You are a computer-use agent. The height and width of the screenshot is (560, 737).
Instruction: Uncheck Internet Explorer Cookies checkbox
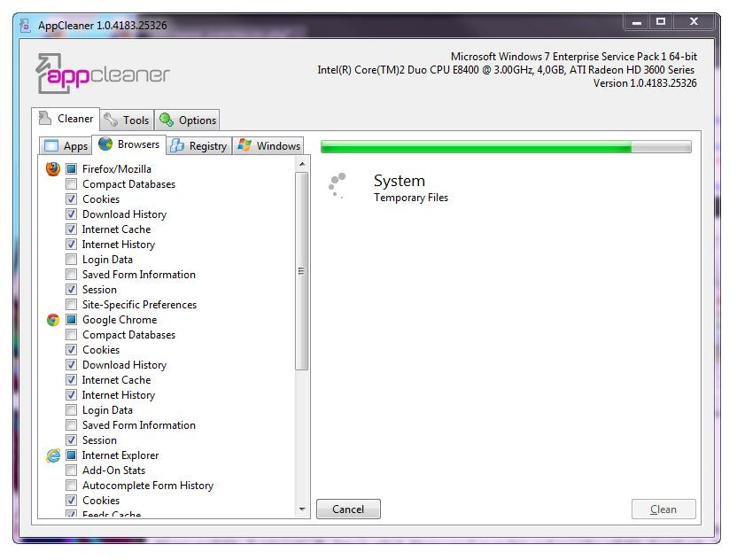pyautogui.click(x=71, y=501)
